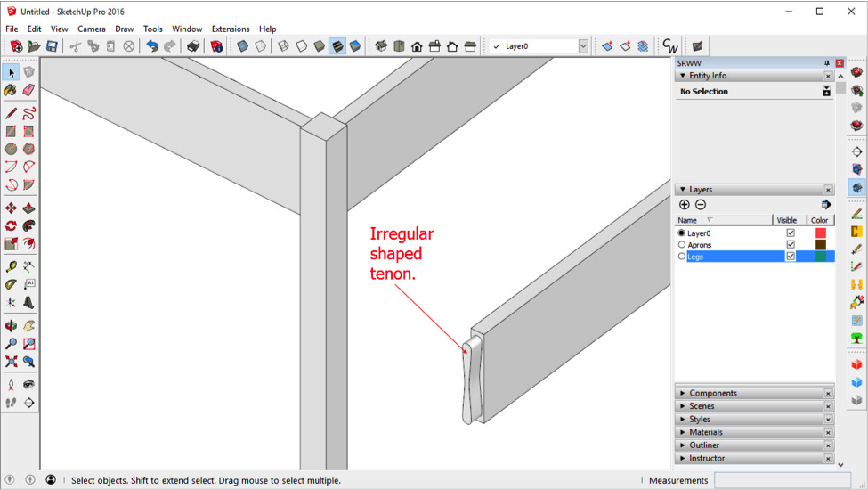Viewport: 868px width, 490px height.
Task: Click the red Layer0 color swatch
Action: (820, 233)
